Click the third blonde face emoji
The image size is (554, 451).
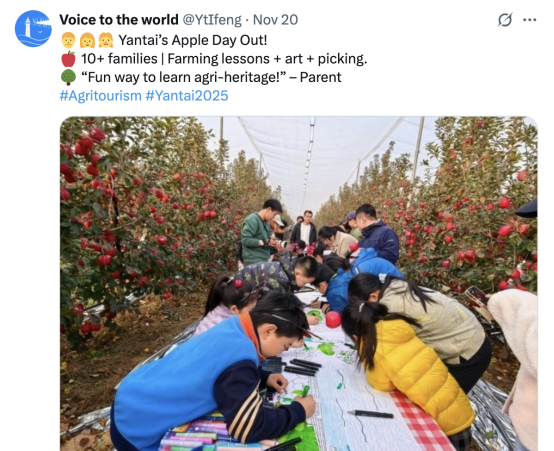105,40
